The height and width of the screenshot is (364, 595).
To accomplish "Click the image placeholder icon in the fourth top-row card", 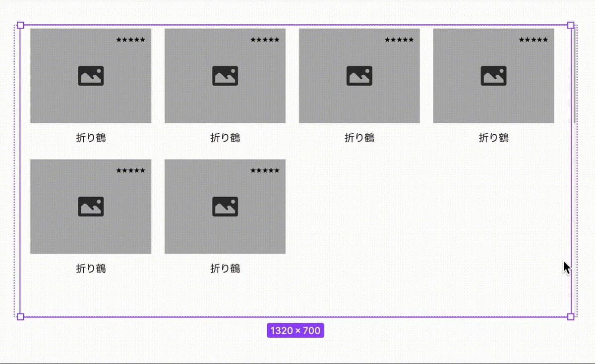I will pyautogui.click(x=493, y=76).
